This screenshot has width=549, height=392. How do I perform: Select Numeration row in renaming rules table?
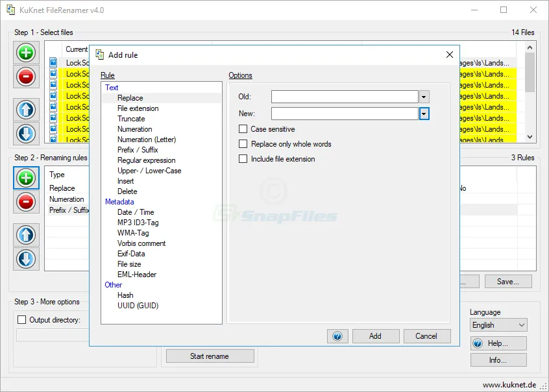click(x=67, y=199)
